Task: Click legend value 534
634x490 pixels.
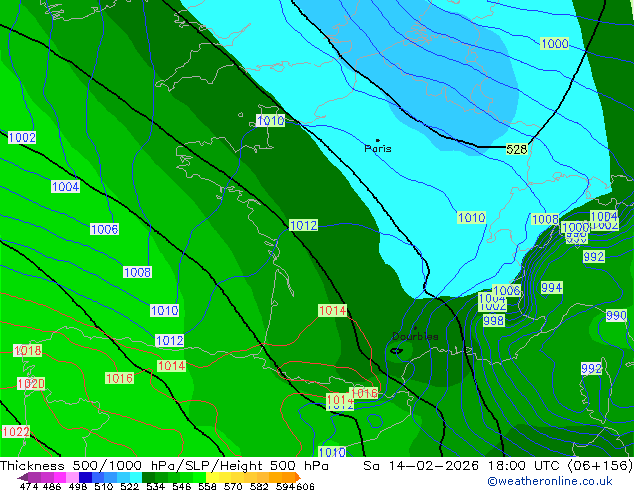Action: [156, 486]
